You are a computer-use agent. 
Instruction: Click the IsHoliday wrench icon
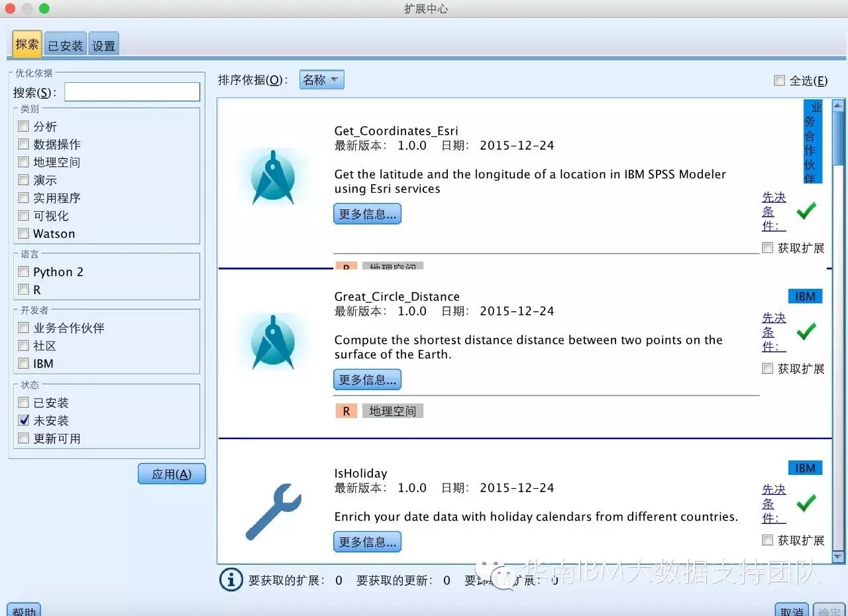pyautogui.click(x=273, y=511)
